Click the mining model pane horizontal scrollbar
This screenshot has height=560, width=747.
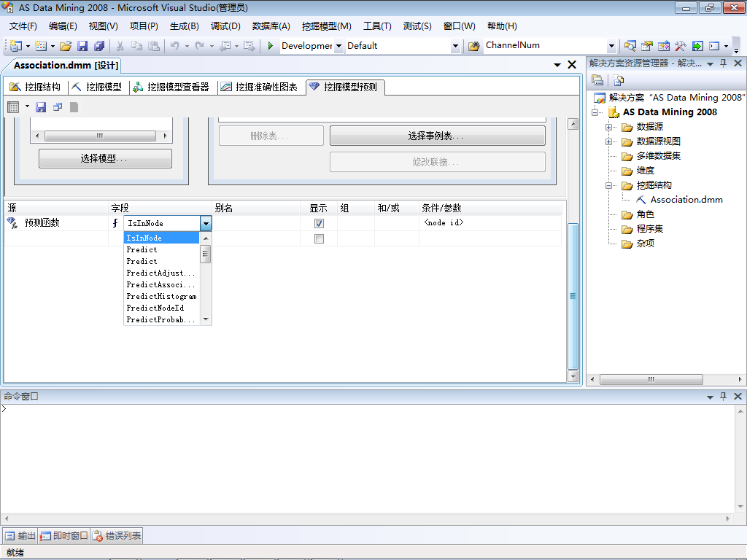[100, 136]
